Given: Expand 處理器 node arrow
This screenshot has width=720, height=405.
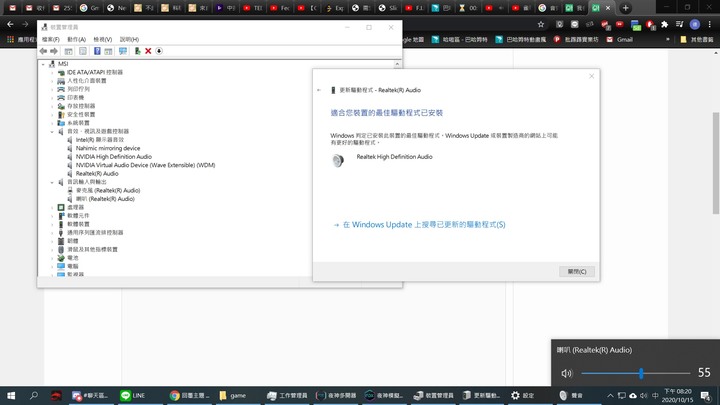Looking at the screenshot, I should [52, 208].
